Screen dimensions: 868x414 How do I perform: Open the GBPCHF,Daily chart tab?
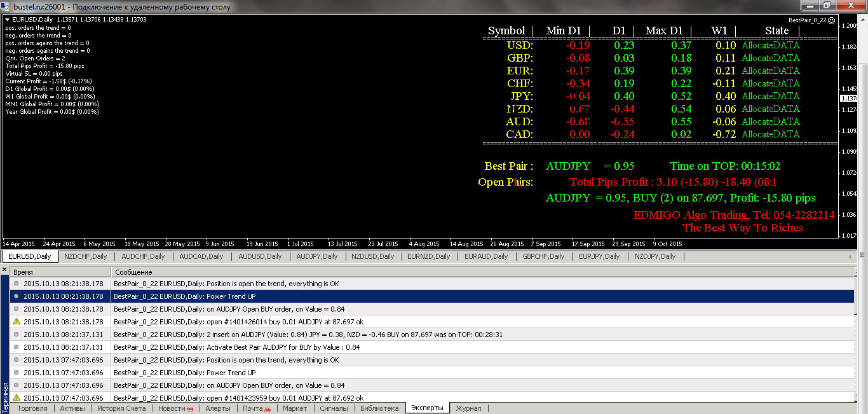coord(543,256)
